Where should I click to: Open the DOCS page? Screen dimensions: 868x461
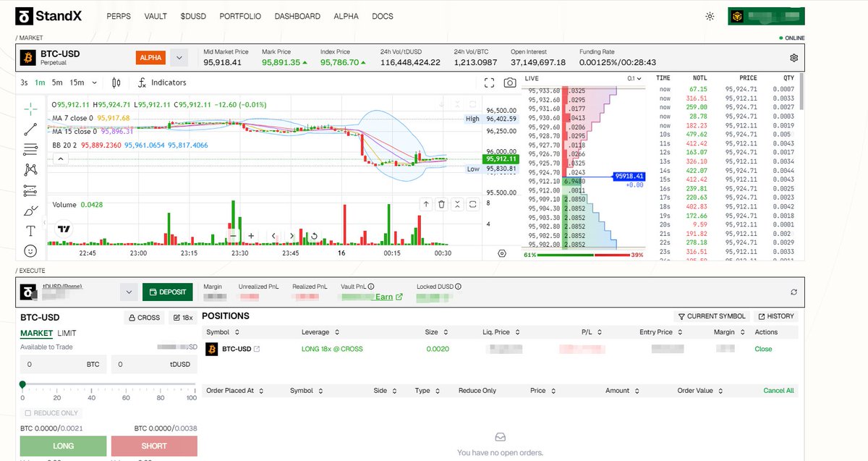click(383, 16)
